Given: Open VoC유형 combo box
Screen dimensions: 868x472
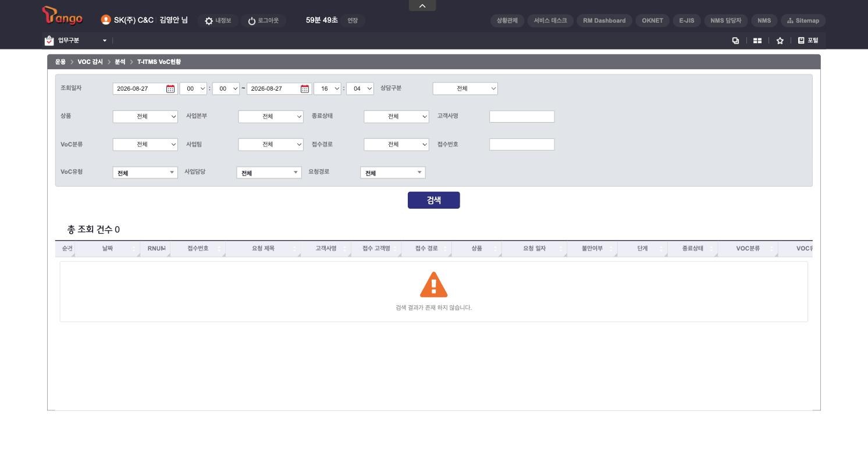Looking at the screenshot, I should pyautogui.click(x=145, y=173).
